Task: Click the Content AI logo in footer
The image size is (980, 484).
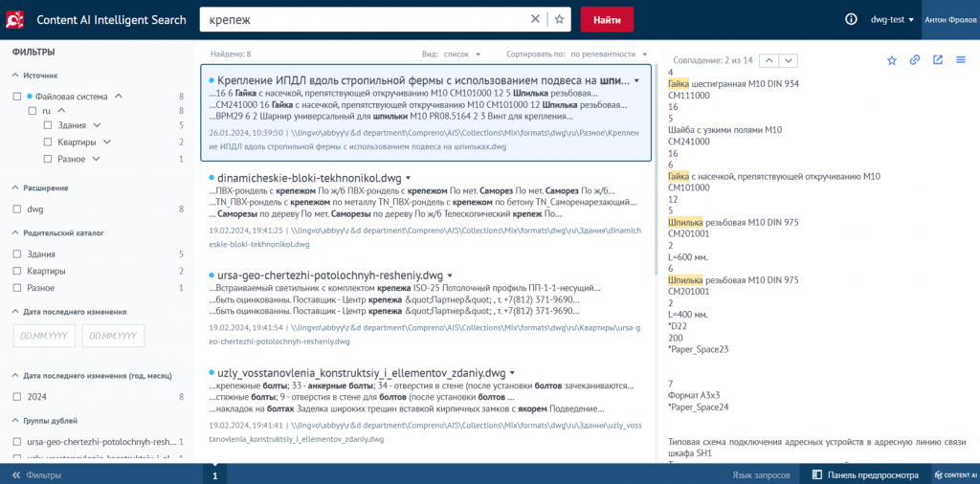Action: tap(955, 475)
